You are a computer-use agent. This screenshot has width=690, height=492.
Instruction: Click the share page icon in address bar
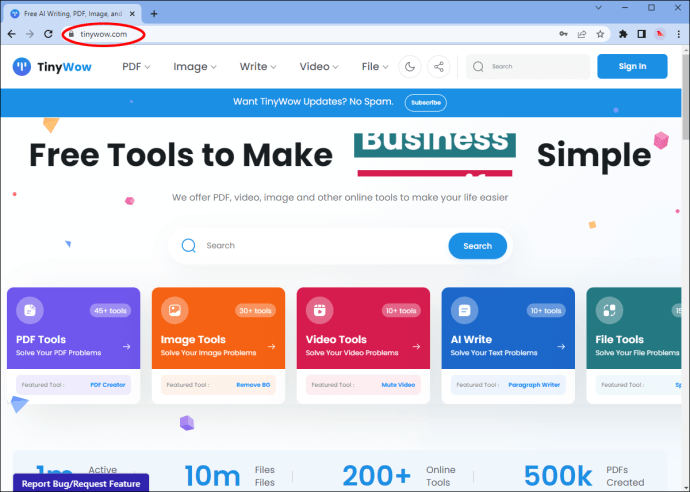[582, 34]
